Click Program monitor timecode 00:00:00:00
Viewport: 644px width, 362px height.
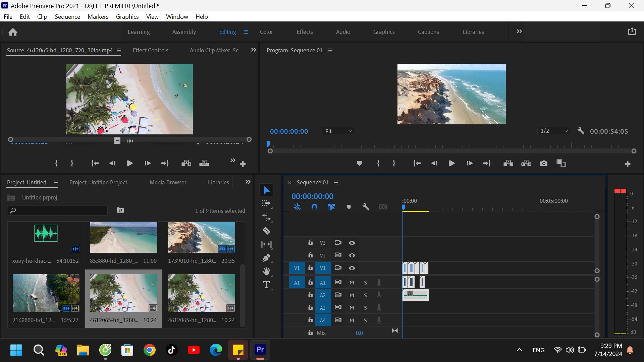[289, 131]
